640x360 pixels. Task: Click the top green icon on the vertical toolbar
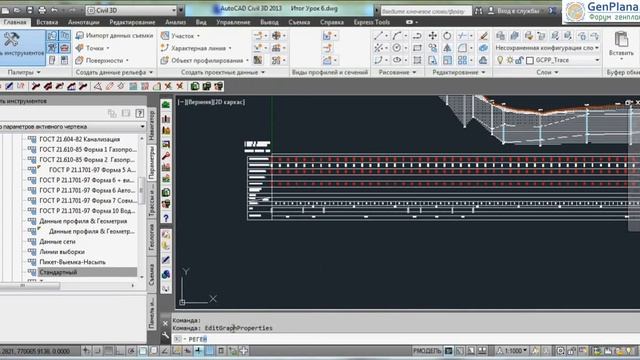166,105
